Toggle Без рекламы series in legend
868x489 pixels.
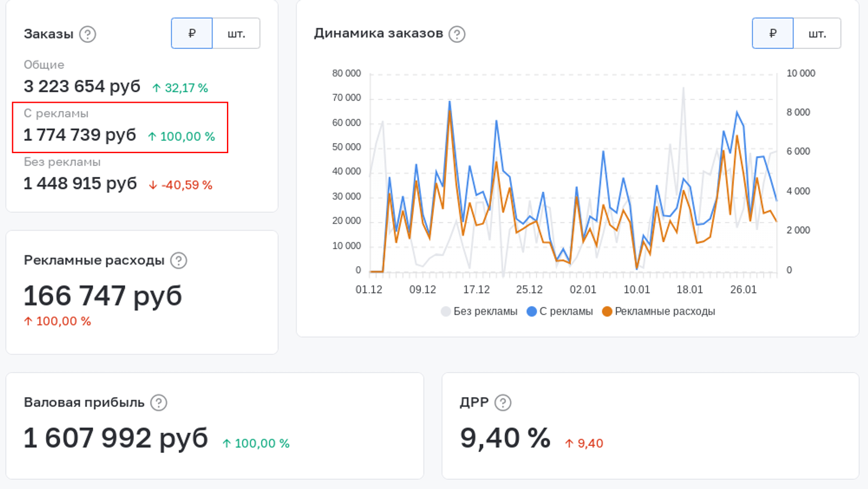point(479,312)
